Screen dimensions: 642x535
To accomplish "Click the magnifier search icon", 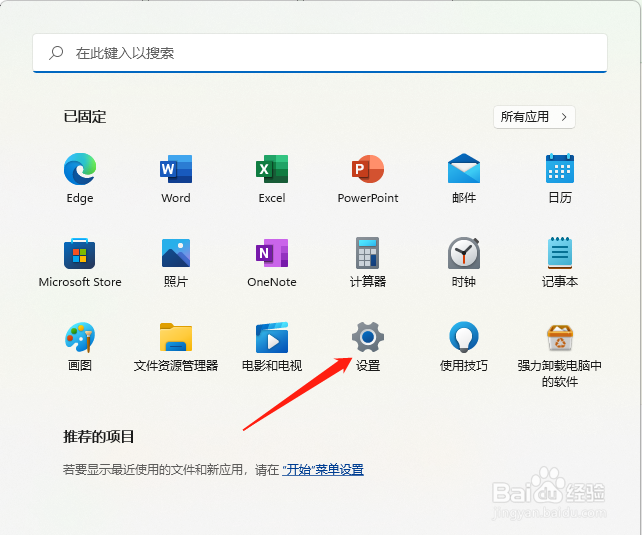I will click(x=56, y=53).
